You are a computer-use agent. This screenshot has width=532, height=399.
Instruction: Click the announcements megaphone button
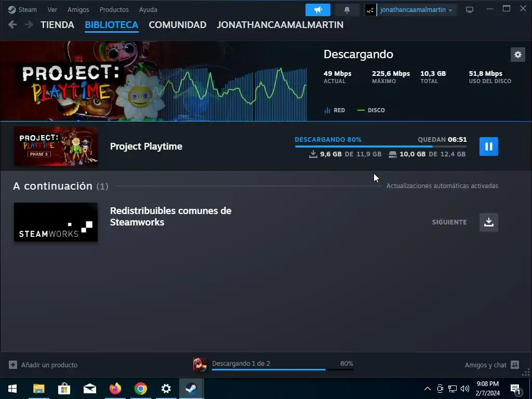(318, 10)
